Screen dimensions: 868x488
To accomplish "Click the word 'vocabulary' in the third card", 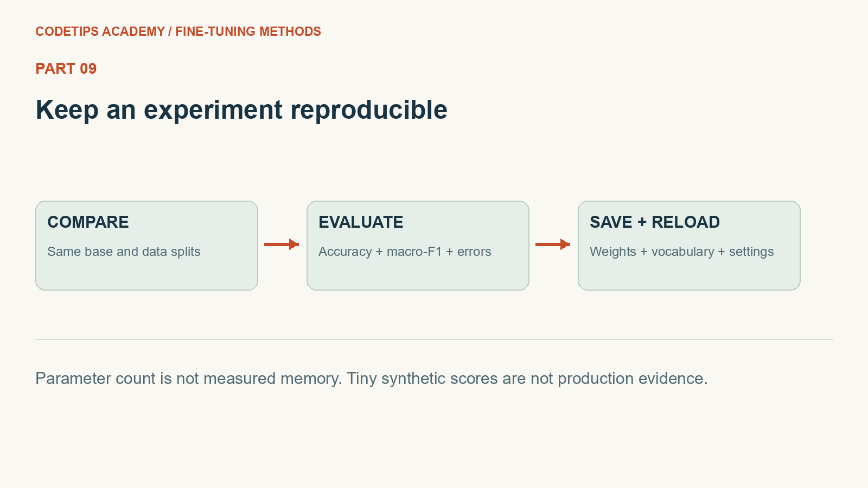I will coord(682,252).
